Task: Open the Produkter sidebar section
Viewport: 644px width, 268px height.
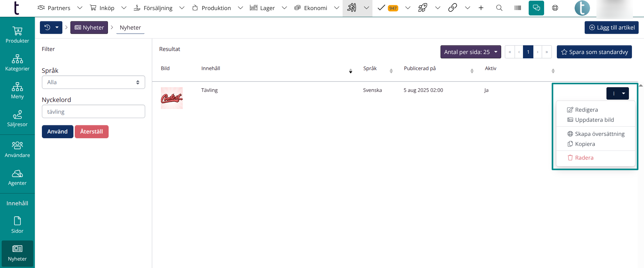Action: [17, 35]
